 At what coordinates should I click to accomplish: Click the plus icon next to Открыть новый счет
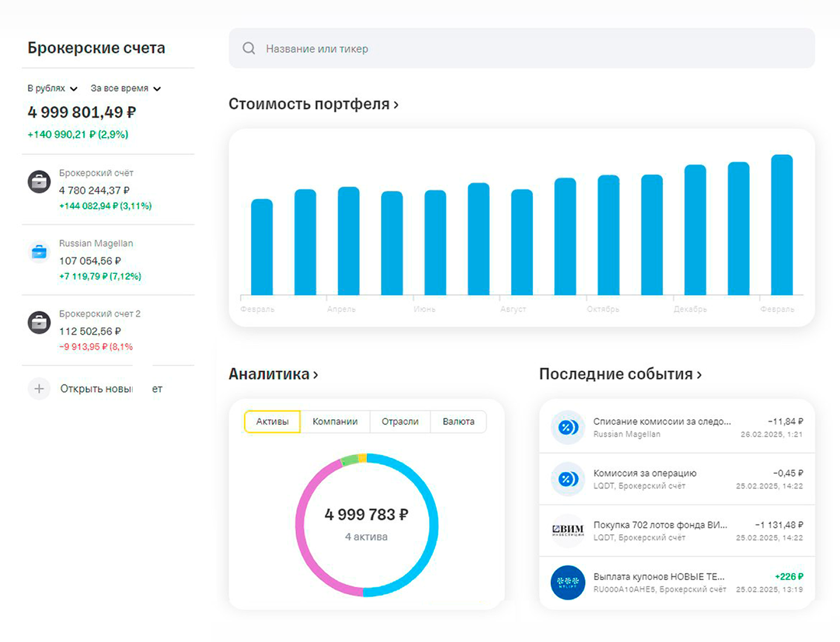click(39, 388)
